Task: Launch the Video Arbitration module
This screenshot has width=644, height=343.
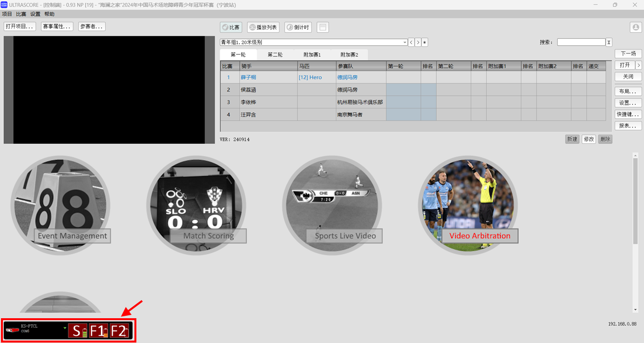Action: pyautogui.click(x=468, y=204)
